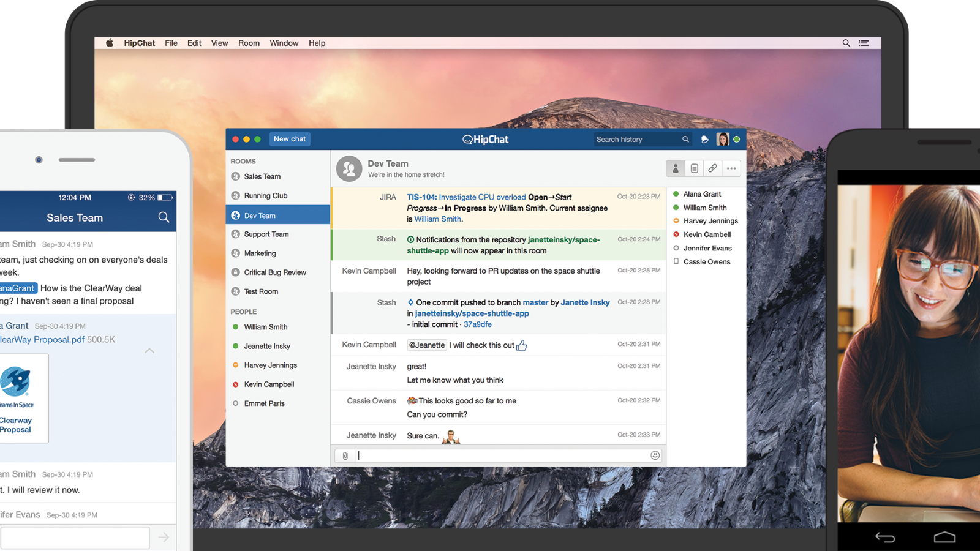Click the New chat button
This screenshot has width=980, height=551.
pos(290,139)
